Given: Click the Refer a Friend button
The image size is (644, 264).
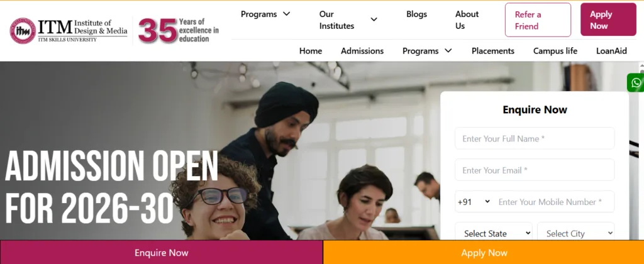Looking at the screenshot, I should (538, 20).
